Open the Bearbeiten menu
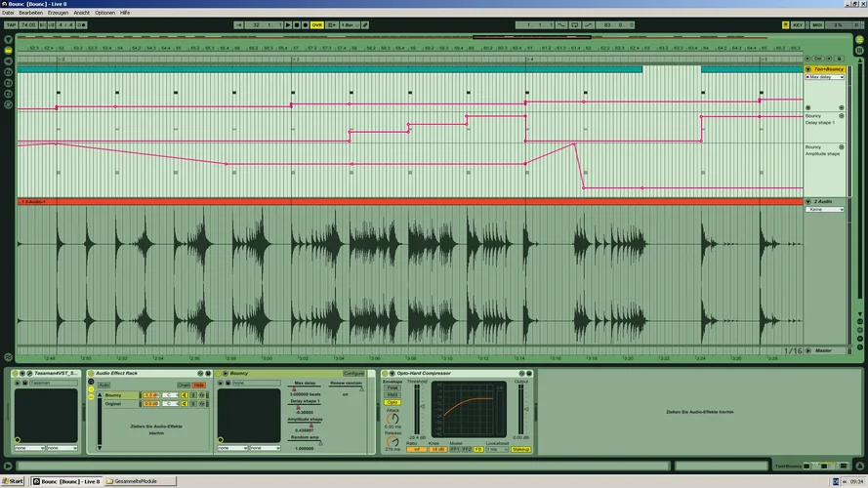This screenshot has height=488, width=868. [x=30, y=13]
